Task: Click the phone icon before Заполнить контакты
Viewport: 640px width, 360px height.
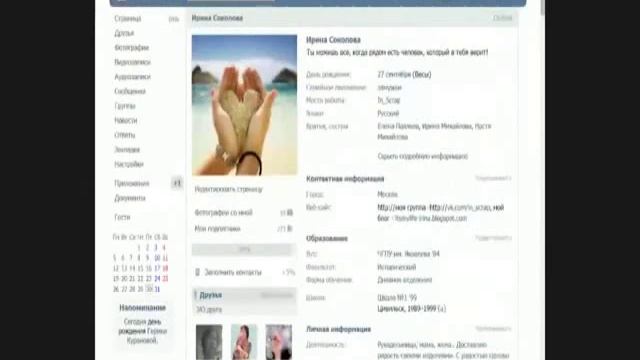Action: coord(198,272)
